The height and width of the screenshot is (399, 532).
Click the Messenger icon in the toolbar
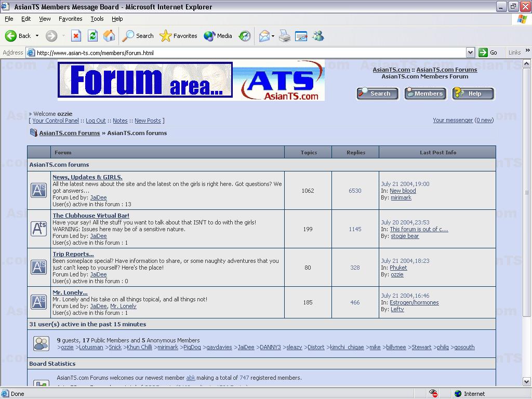[x=318, y=36]
